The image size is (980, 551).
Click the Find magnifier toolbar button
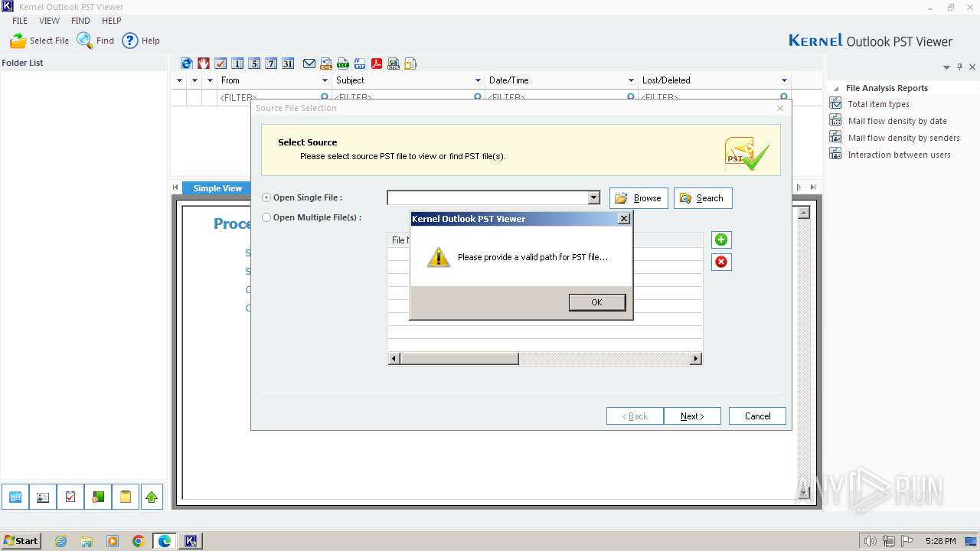(96, 41)
